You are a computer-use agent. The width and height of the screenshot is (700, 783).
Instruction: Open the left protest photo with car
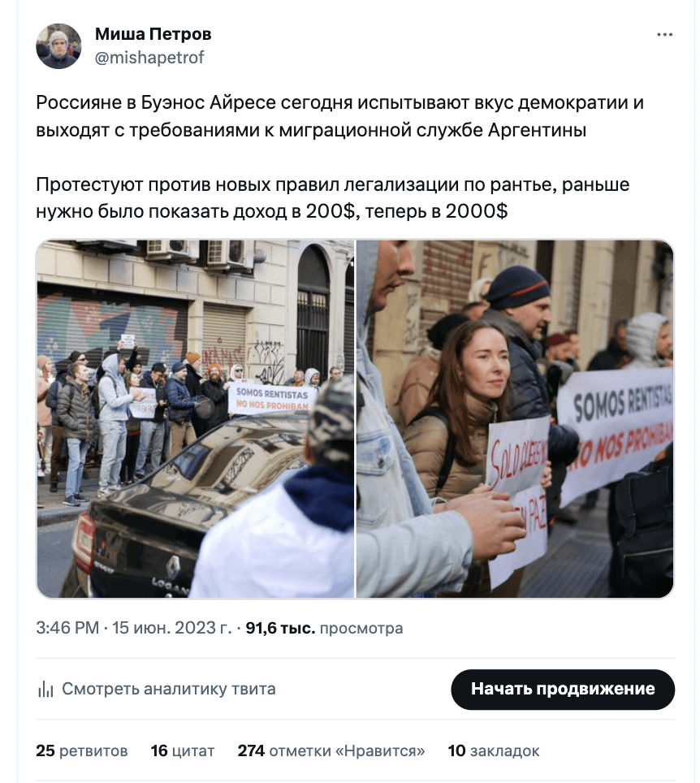click(x=195, y=418)
